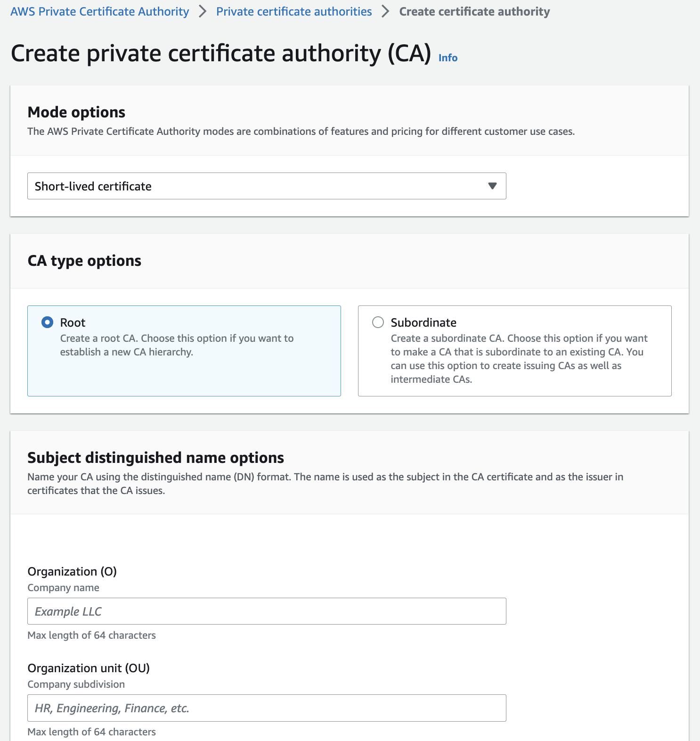Screen dimensions: 700x741
Task: Focus the Organization (O) Example LLC field
Action: tap(266, 611)
